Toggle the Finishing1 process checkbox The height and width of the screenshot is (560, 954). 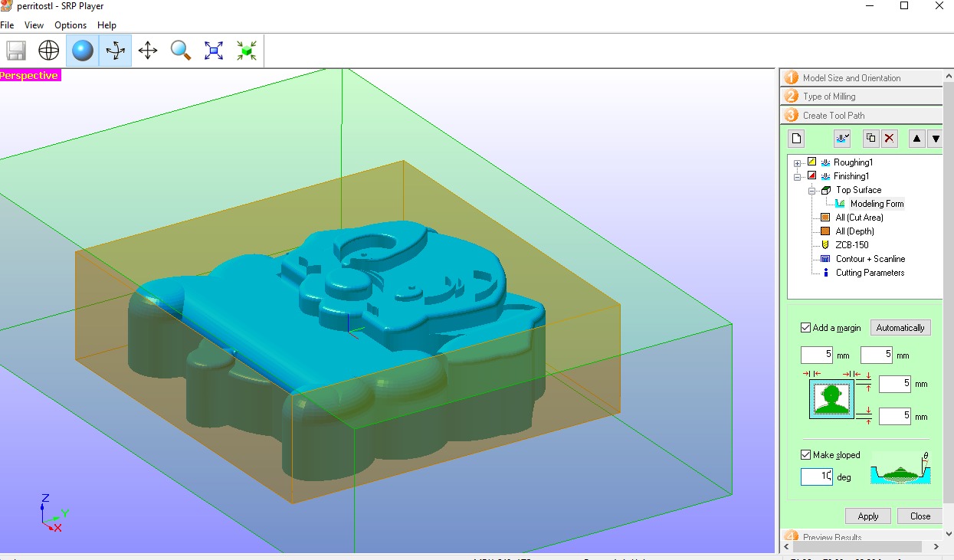click(x=811, y=176)
